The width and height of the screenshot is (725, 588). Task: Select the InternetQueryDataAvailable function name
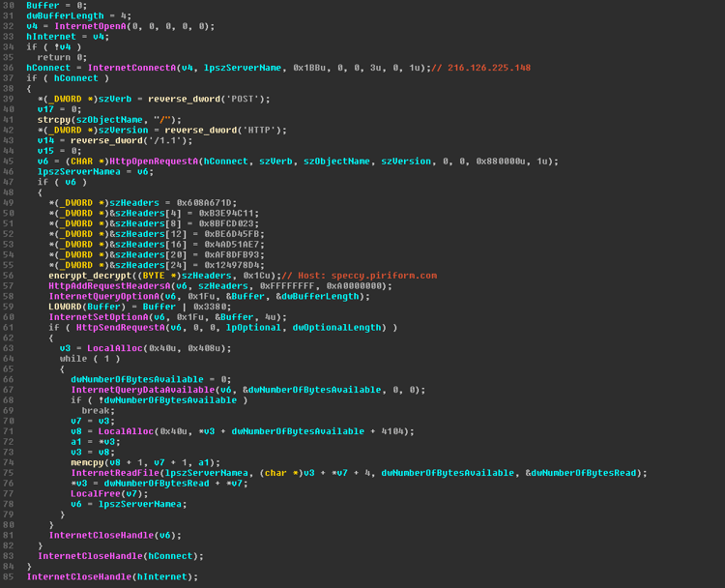(143, 391)
